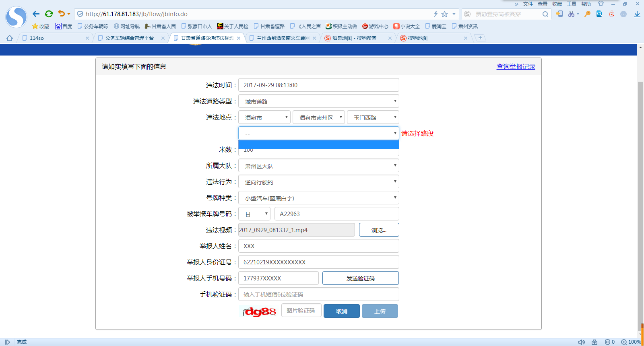Click the Sogou browser logo
The height and width of the screenshot is (346, 644).
point(16,17)
